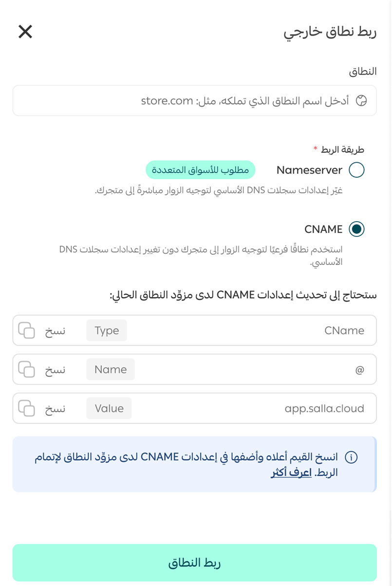Click the domain name input field
The height and width of the screenshot is (586, 392).
(x=195, y=100)
